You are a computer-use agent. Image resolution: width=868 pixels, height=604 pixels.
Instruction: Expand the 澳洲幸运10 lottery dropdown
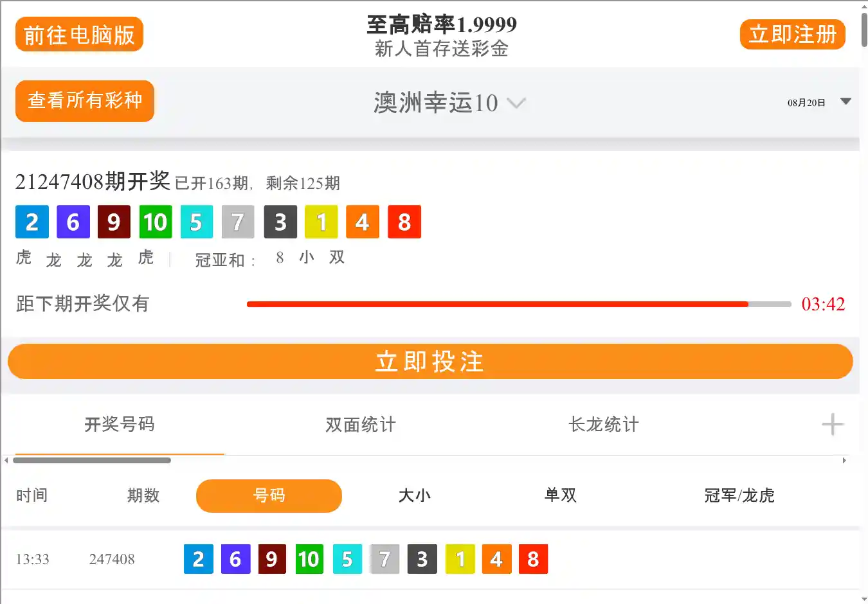point(449,103)
